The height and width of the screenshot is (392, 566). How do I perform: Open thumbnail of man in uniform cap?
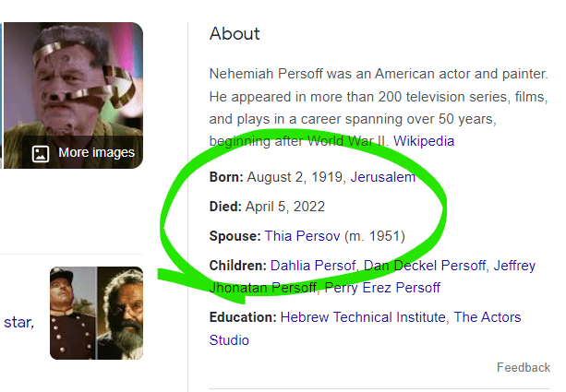point(74,313)
